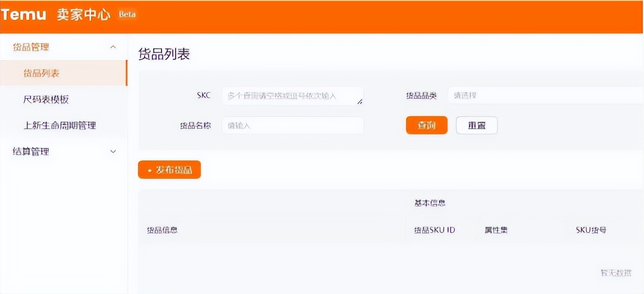
Task: Click the 查询 search button
Action: (x=426, y=125)
